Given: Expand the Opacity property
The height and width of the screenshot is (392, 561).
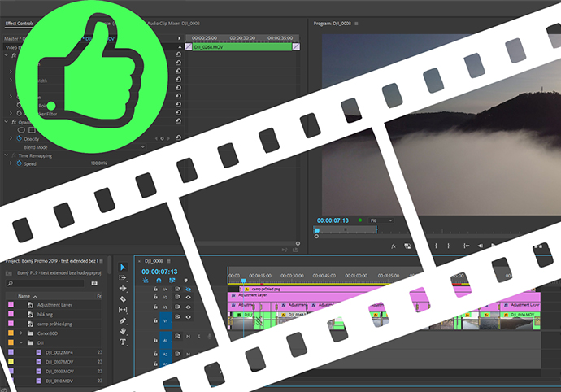Looking at the screenshot, I should coord(11,138).
